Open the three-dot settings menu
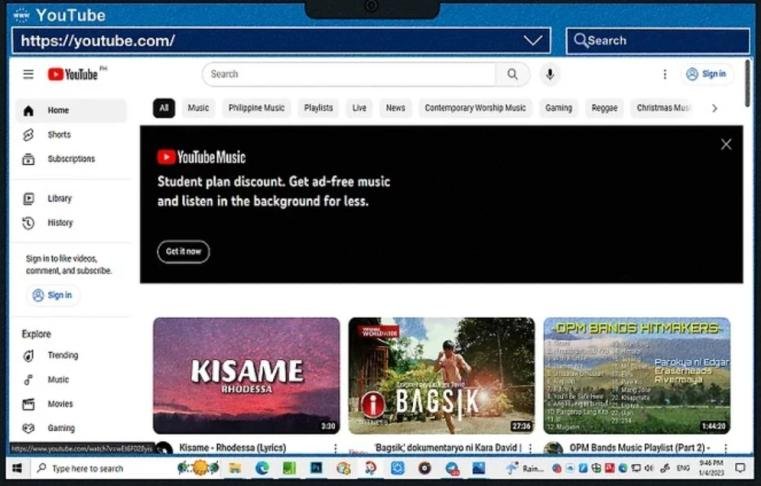The width and height of the screenshot is (761, 486). [x=665, y=74]
